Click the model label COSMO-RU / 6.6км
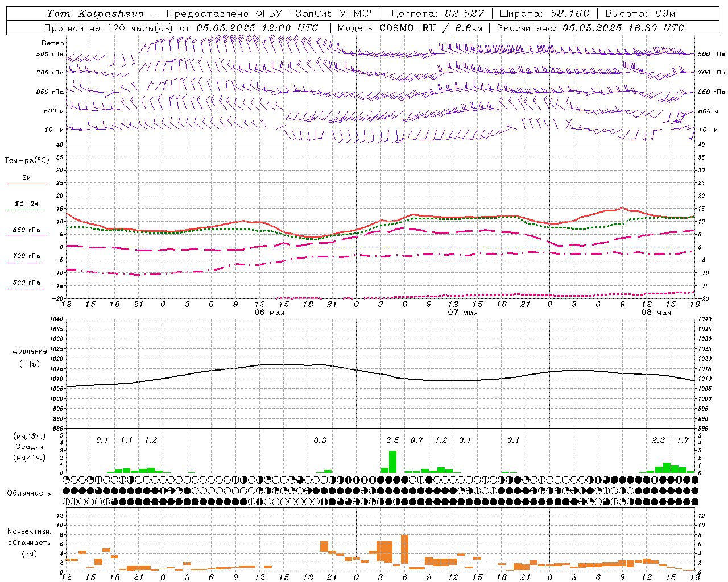728x582 pixels. tap(431, 28)
